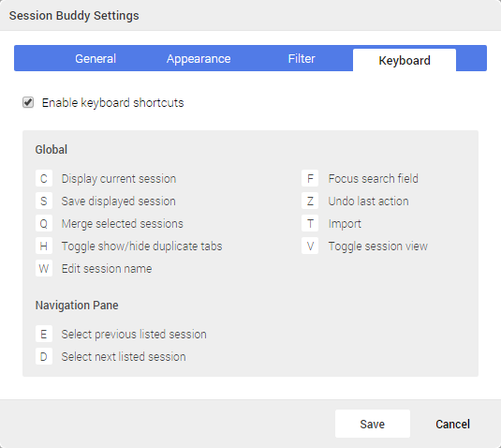Click the Save button

coord(373,424)
